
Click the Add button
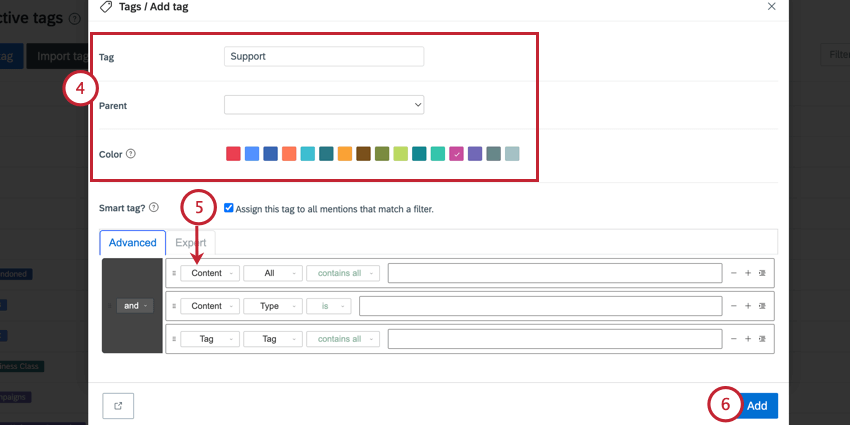point(757,405)
